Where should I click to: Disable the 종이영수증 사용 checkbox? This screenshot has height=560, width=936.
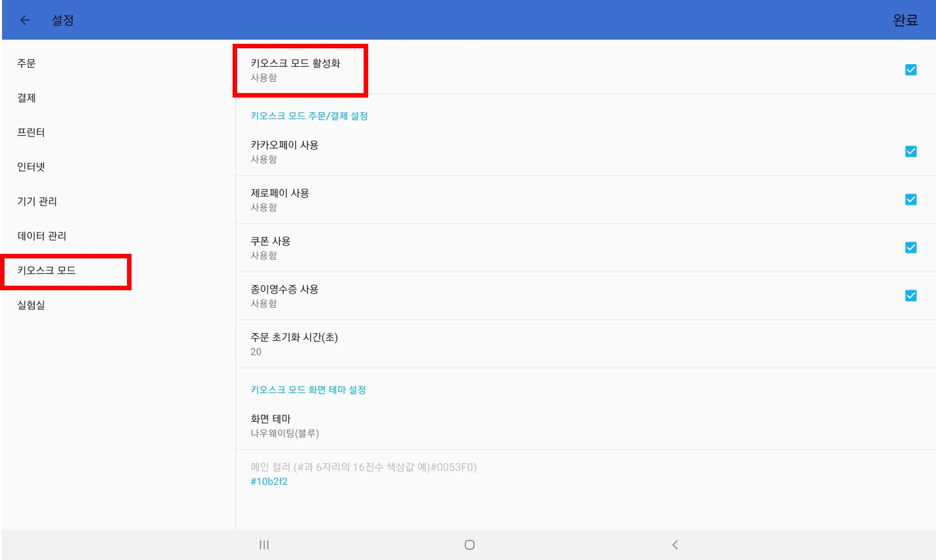[x=911, y=296]
